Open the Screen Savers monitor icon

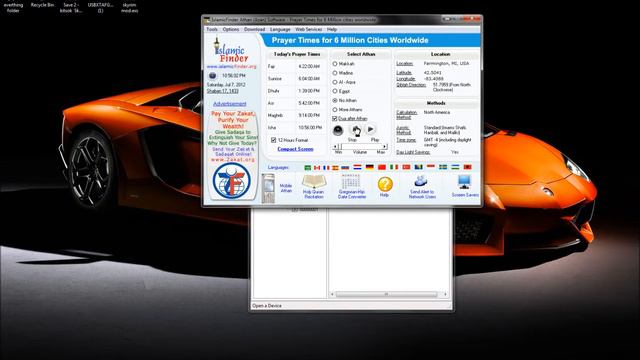point(464,182)
